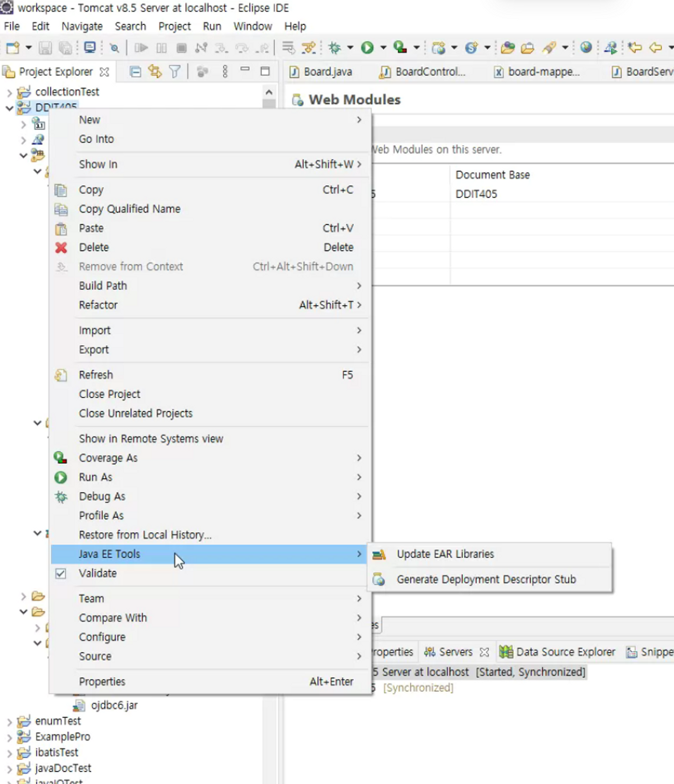Click the Document Base column header
Image resolution: width=674 pixels, height=784 pixels.
click(x=492, y=175)
